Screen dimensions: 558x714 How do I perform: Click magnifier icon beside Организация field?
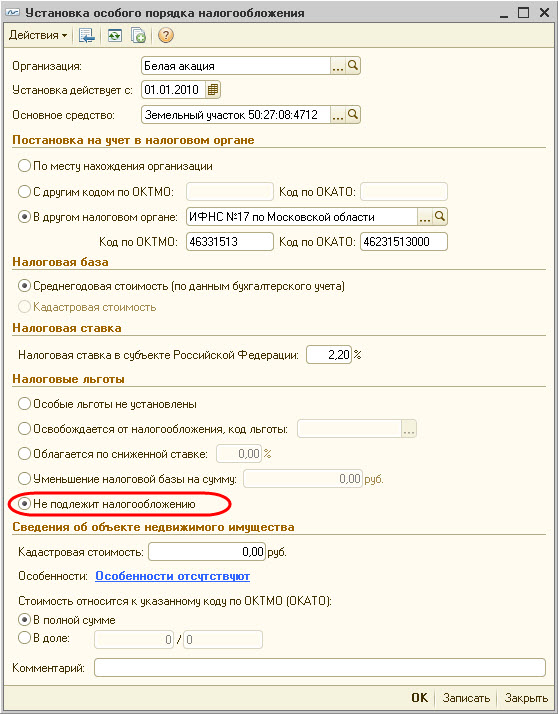tap(353, 66)
